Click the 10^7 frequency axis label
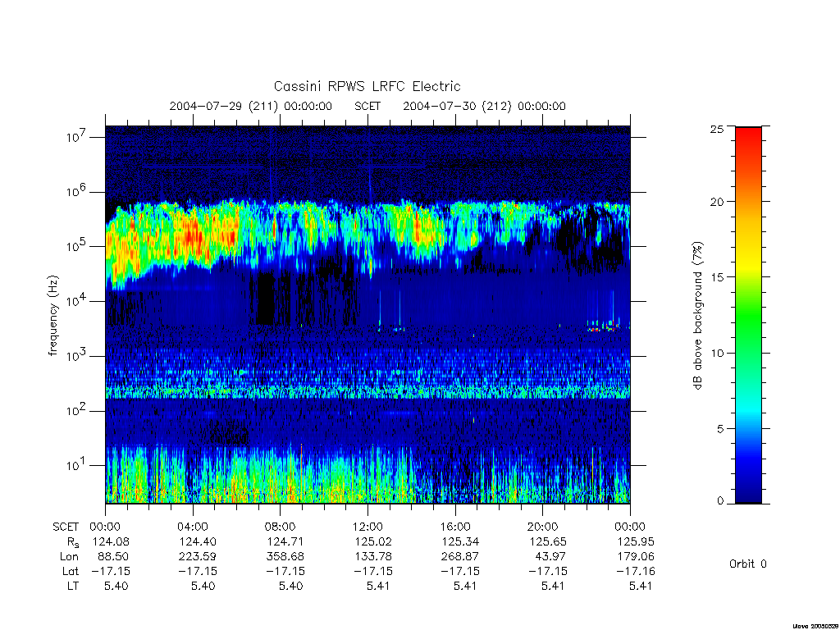Viewport: 840px width, 630px height. [x=77, y=137]
